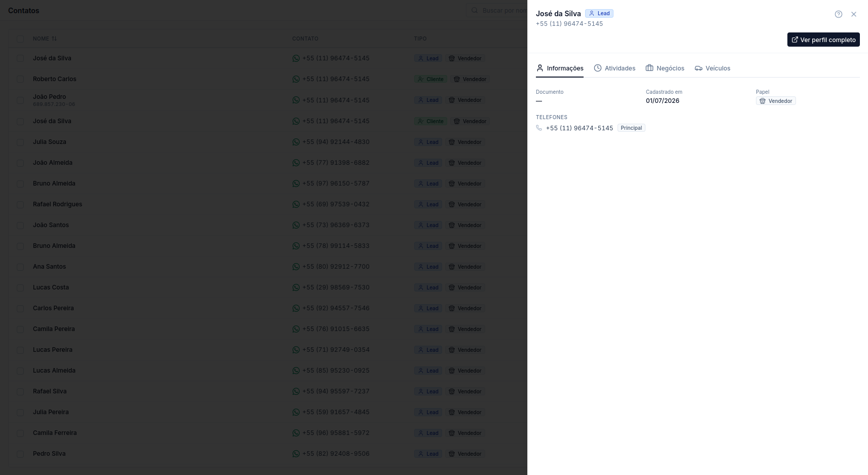Click the WhatsApp icon beside +55 (78) 99114-5833
Image resolution: width=868 pixels, height=475 pixels.
coord(296,246)
